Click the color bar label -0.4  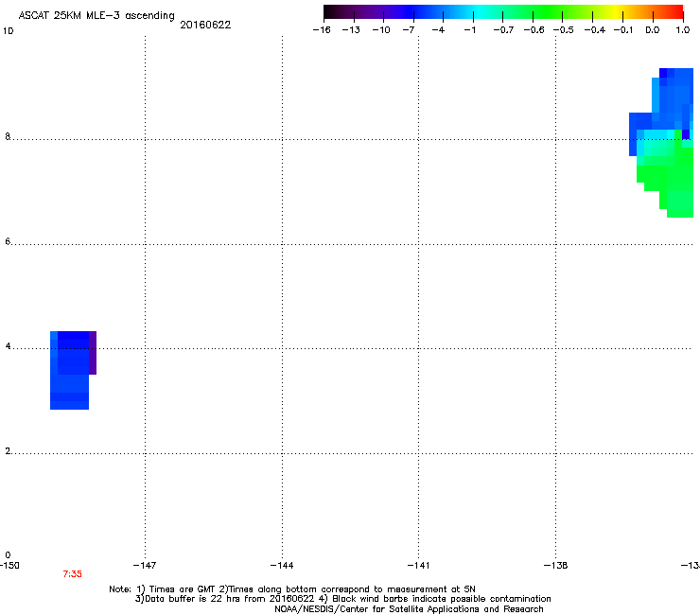(x=595, y=30)
